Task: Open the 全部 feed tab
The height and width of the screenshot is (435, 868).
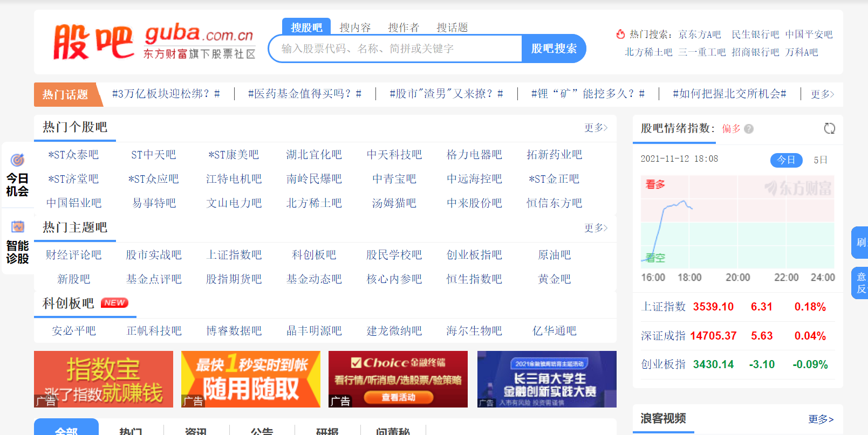Action: pyautogui.click(x=66, y=429)
